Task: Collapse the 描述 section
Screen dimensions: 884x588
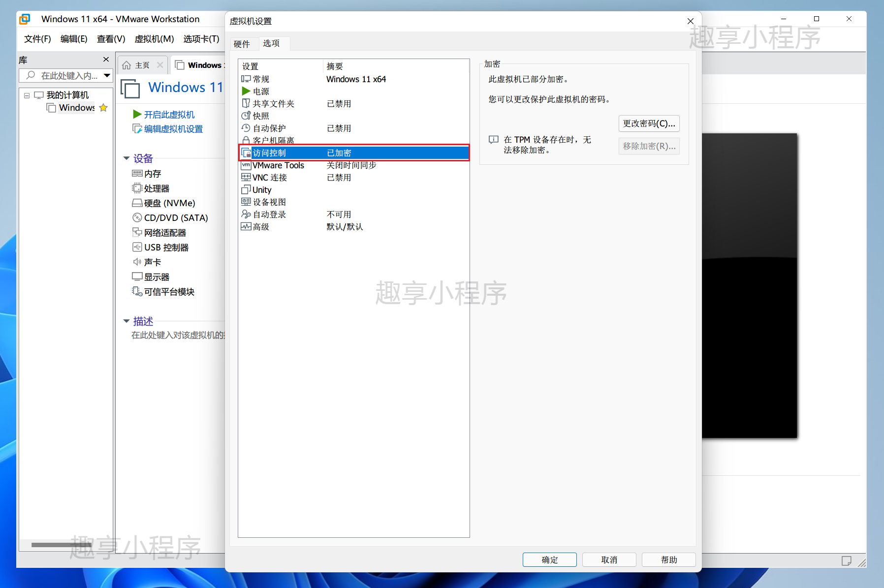Action: click(126, 321)
